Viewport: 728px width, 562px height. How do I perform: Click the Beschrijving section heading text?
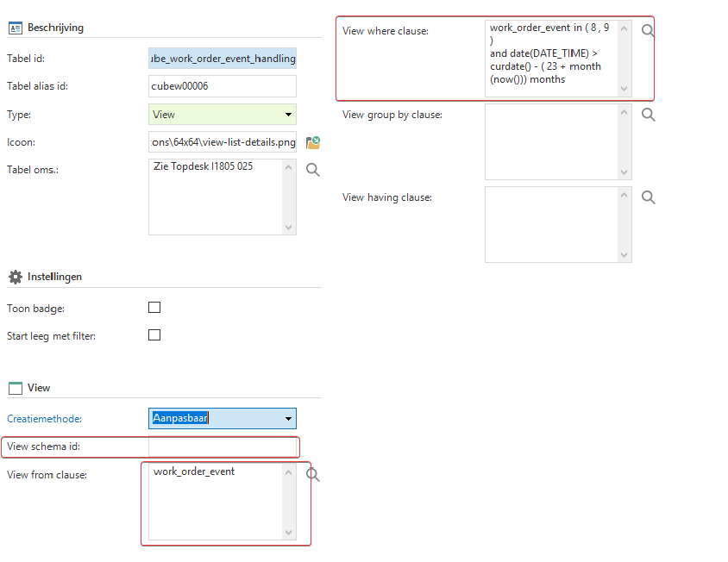pyautogui.click(x=56, y=28)
